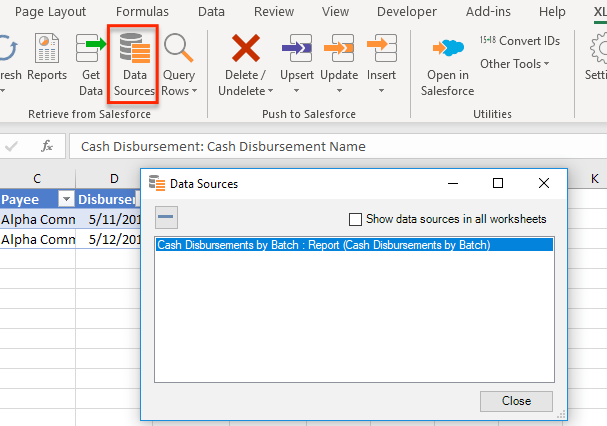This screenshot has width=607, height=426.
Task: Select Alpha Comn cell in the 5/11 row
Action: tap(38, 219)
